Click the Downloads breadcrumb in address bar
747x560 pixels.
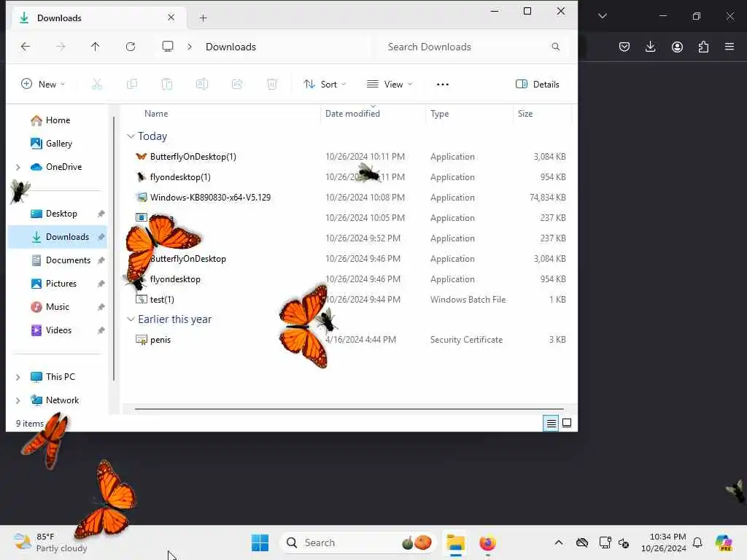[x=231, y=47]
